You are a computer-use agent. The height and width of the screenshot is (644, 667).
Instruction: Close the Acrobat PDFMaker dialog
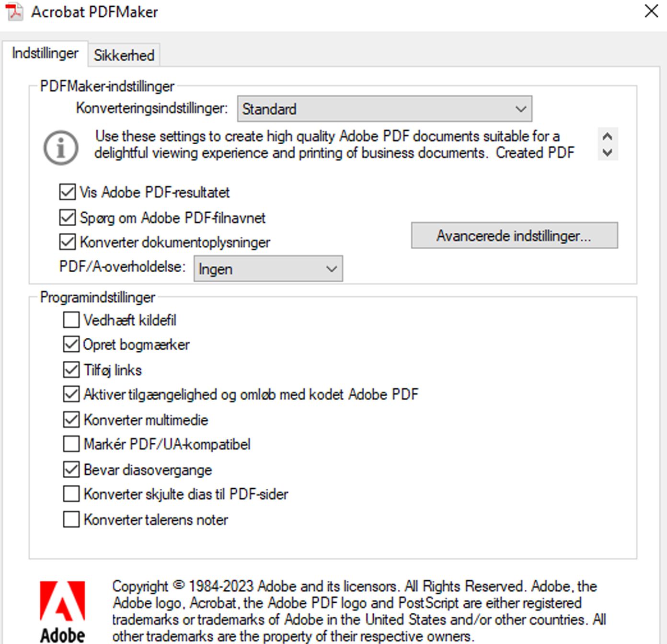(651, 11)
